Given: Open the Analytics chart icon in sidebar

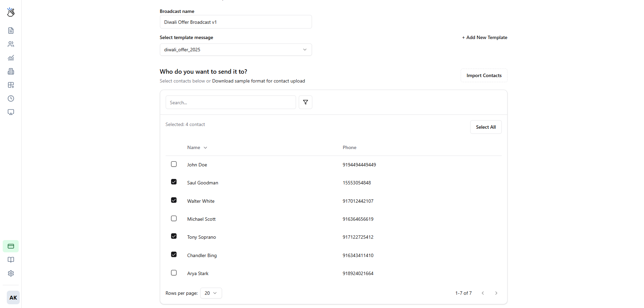Looking at the screenshot, I should click(11, 58).
